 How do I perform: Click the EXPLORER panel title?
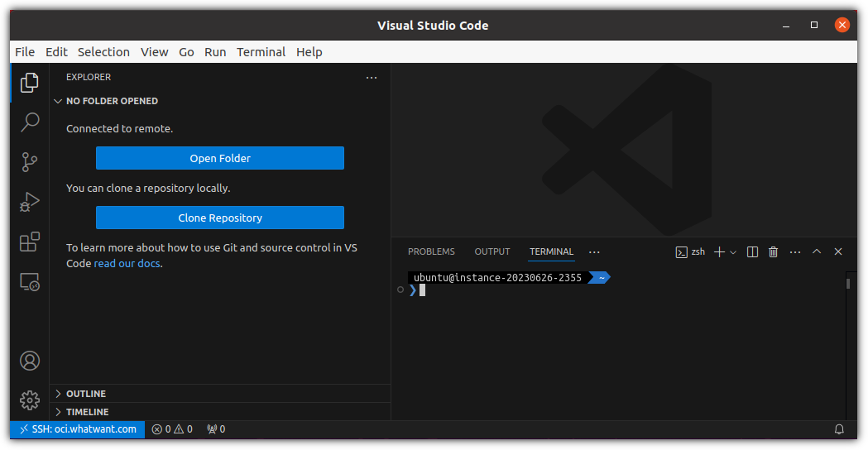pyautogui.click(x=89, y=77)
